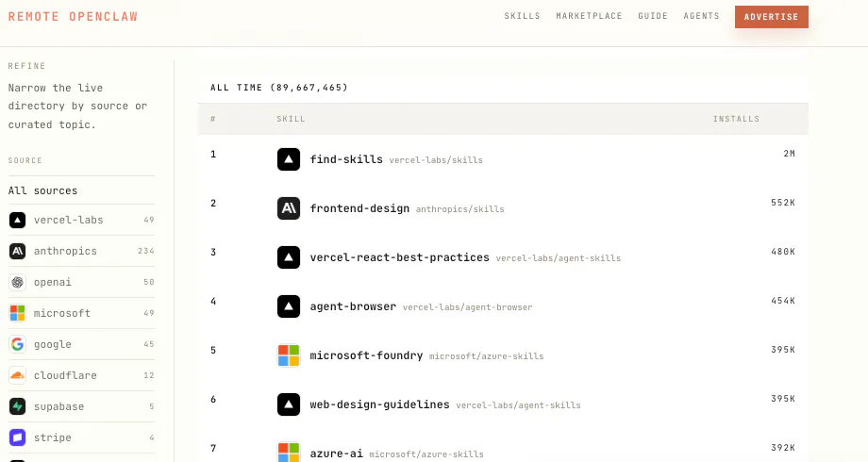Click the vercel-labs/agent-browser repo text
Viewport: 868px width, 462px height.
[x=467, y=307]
